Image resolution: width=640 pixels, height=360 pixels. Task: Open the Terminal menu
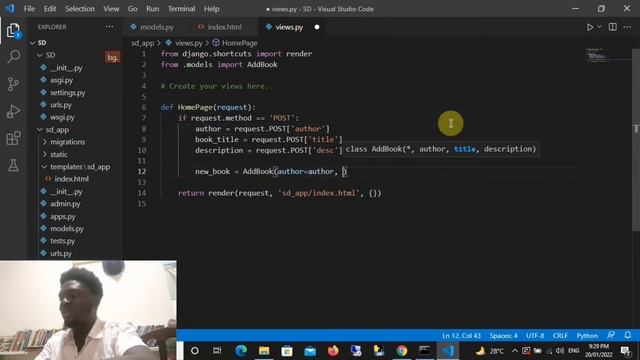(x=182, y=9)
